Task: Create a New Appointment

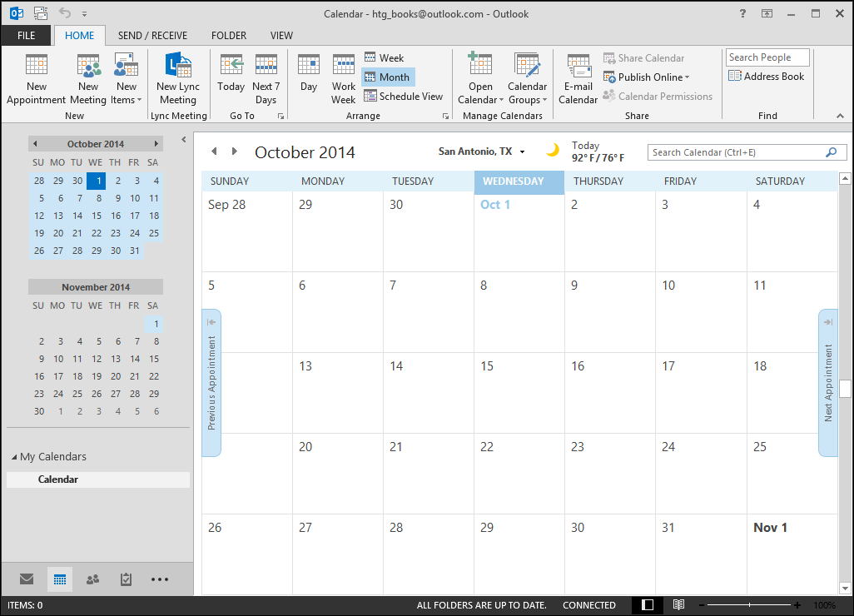Action: 36,79
